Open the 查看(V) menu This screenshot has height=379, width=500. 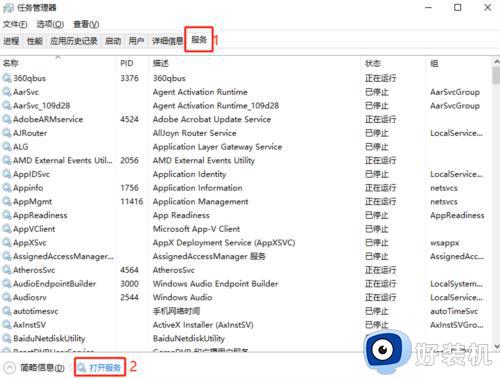[86, 24]
